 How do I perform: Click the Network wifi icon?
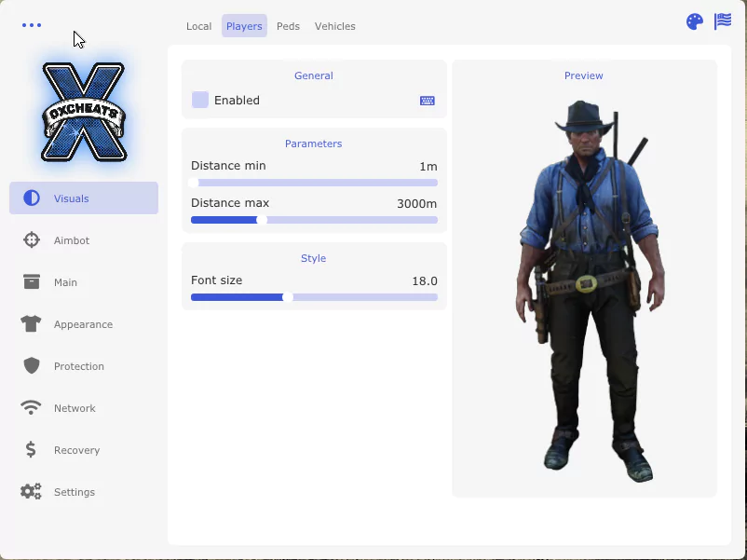(x=31, y=407)
